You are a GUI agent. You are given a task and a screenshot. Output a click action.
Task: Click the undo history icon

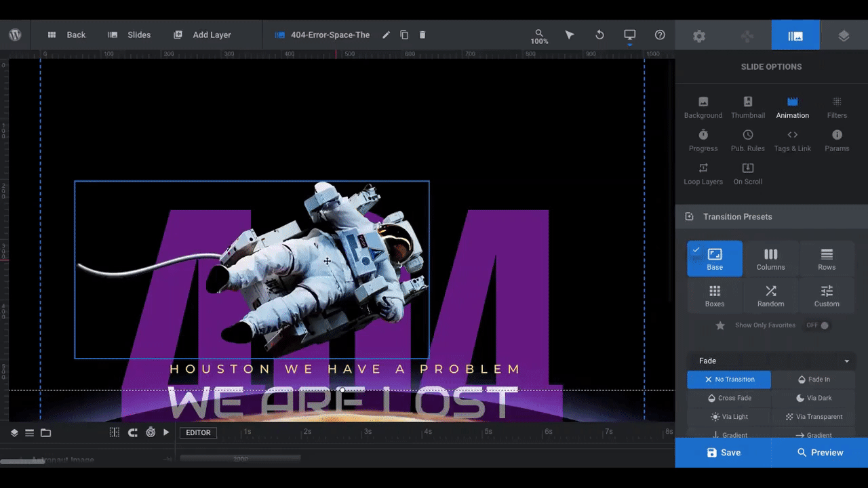(599, 35)
